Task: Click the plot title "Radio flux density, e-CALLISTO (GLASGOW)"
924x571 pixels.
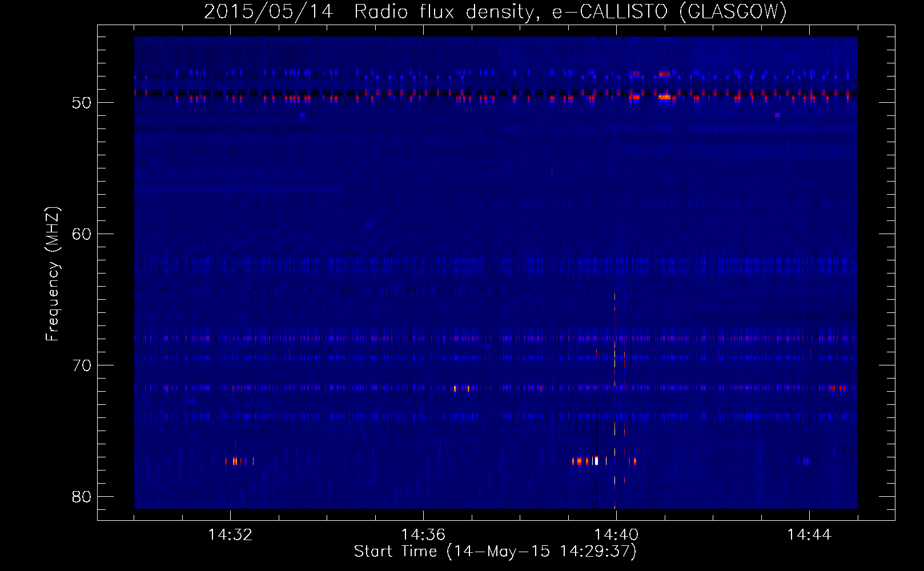Action: point(571,11)
